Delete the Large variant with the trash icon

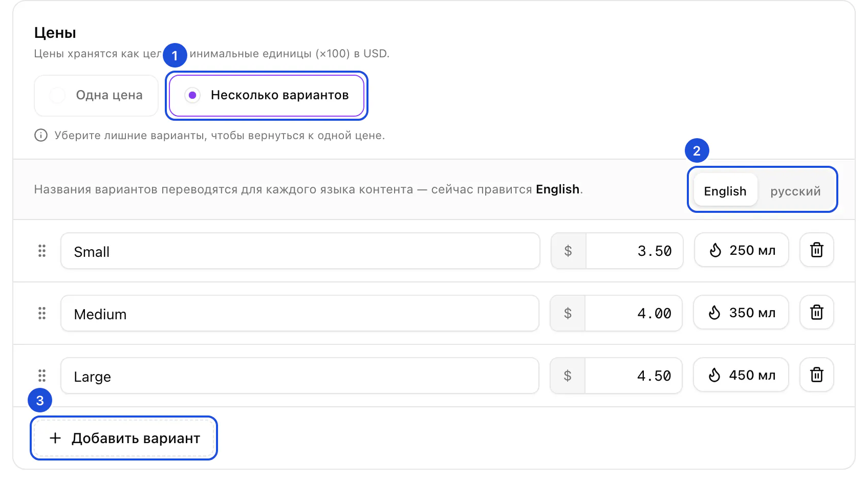(817, 375)
